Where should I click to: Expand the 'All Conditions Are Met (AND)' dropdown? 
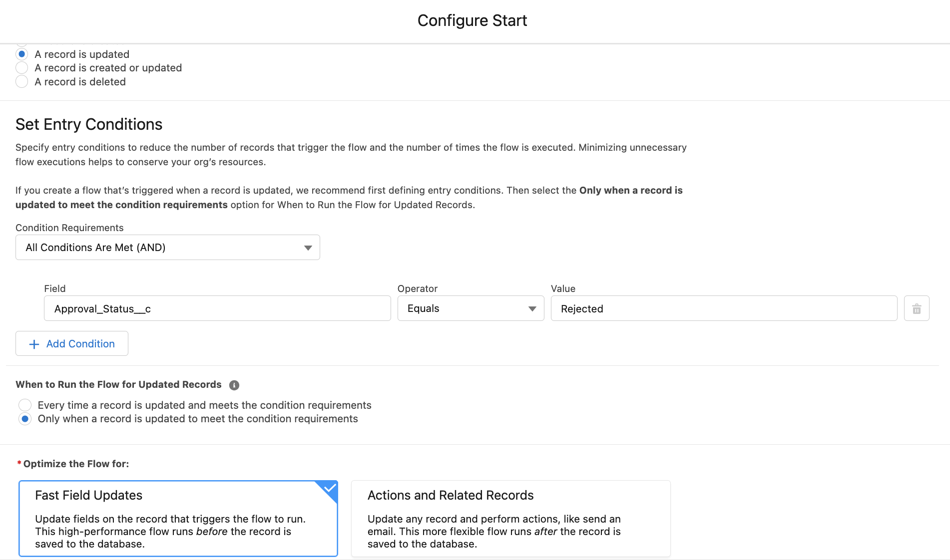(x=167, y=247)
